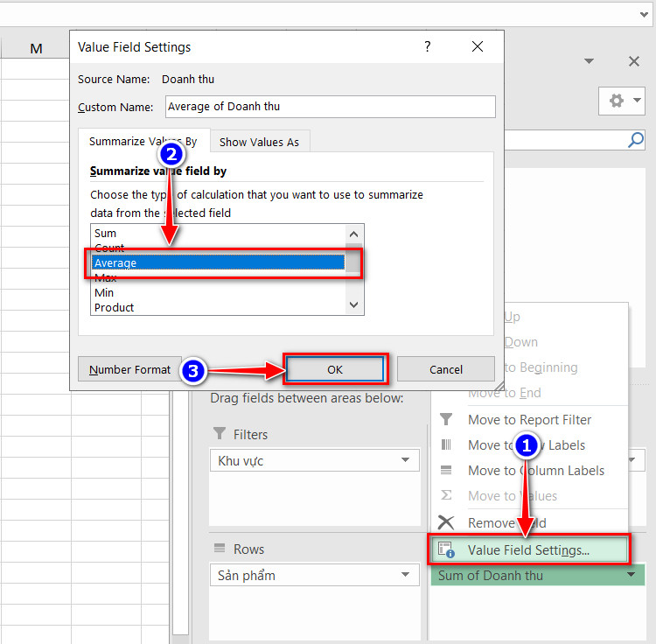Close the Value Field Settings dialog
The height and width of the screenshot is (644, 656).
click(478, 46)
